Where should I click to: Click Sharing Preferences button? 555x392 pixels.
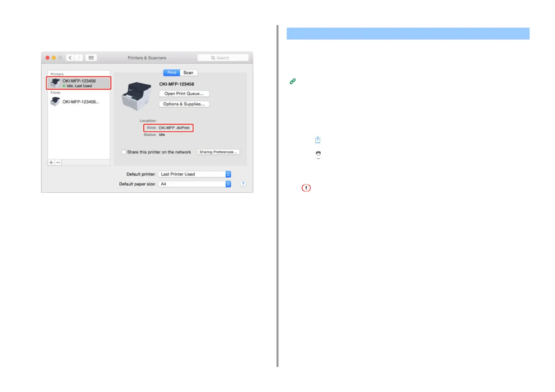[x=218, y=152]
